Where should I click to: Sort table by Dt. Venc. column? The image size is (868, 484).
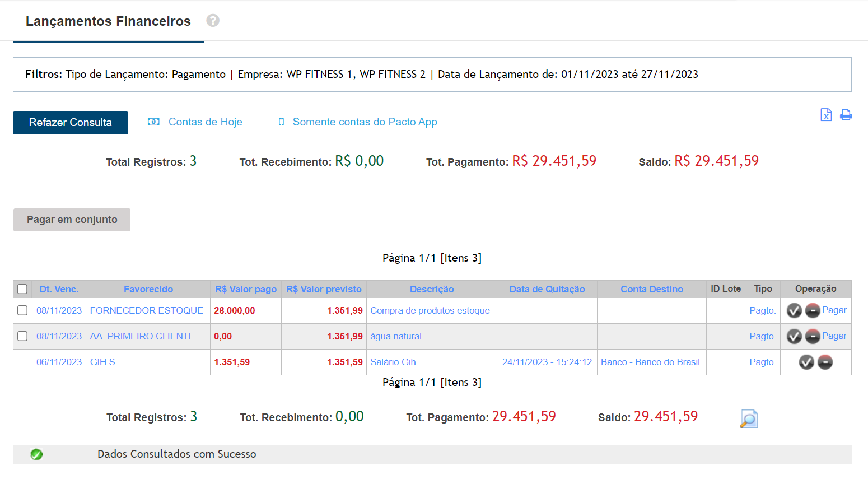(59, 289)
